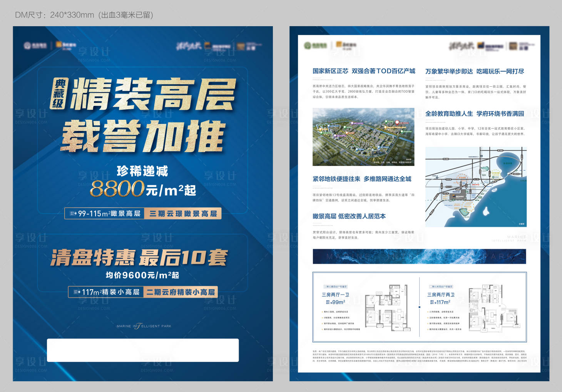The image size is (562, 392).
Task: Click the 典藏级 badge beside the headline
Action: 59,94
